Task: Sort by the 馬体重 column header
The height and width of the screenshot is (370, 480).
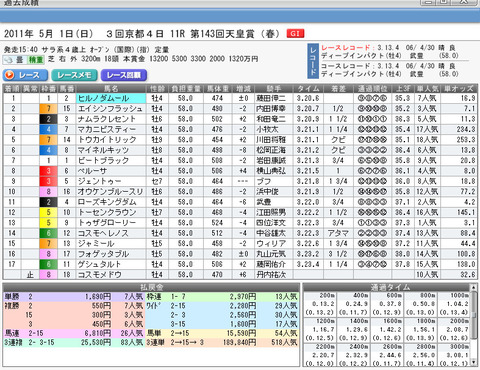Action: [217, 89]
